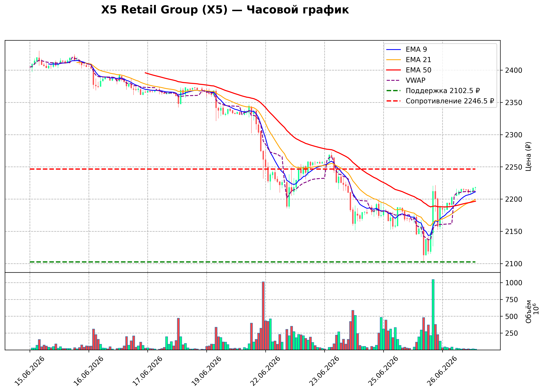This screenshot has width=545, height=392.
Task: Click the 19.06.2026 date label
Action: [206, 371]
